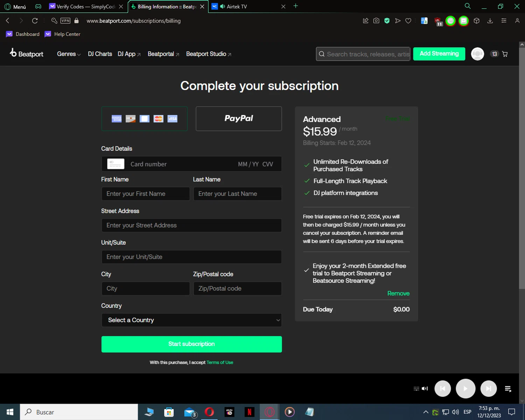Play the track in bottom player
Image resolution: width=525 pixels, height=420 pixels.
465,388
